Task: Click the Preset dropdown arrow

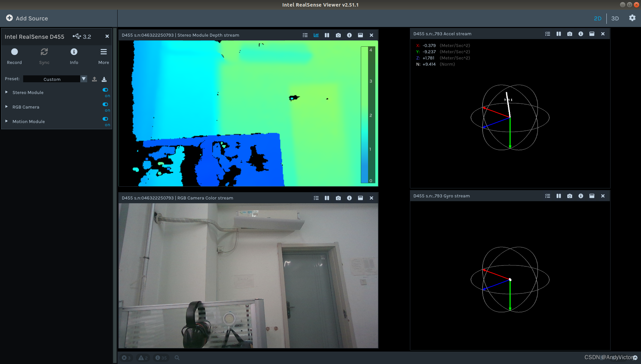Action: (x=84, y=79)
